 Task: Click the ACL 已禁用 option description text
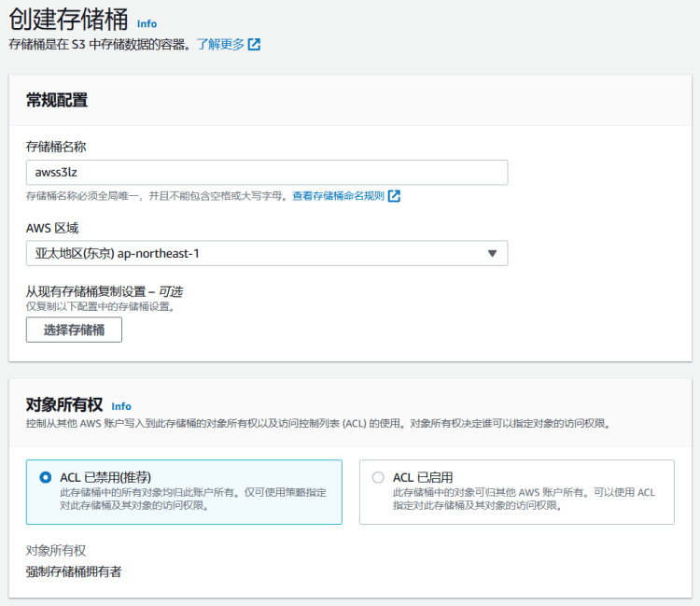193,499
